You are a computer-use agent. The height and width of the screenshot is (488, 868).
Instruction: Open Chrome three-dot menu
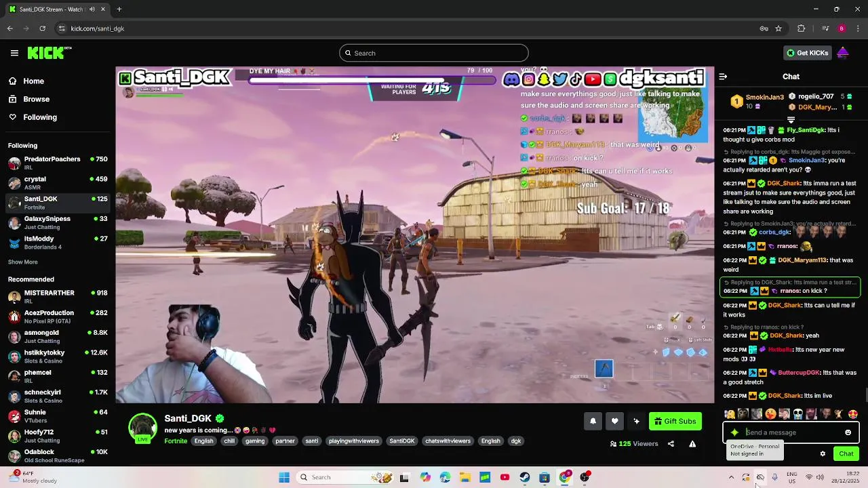tap(859, 28)
